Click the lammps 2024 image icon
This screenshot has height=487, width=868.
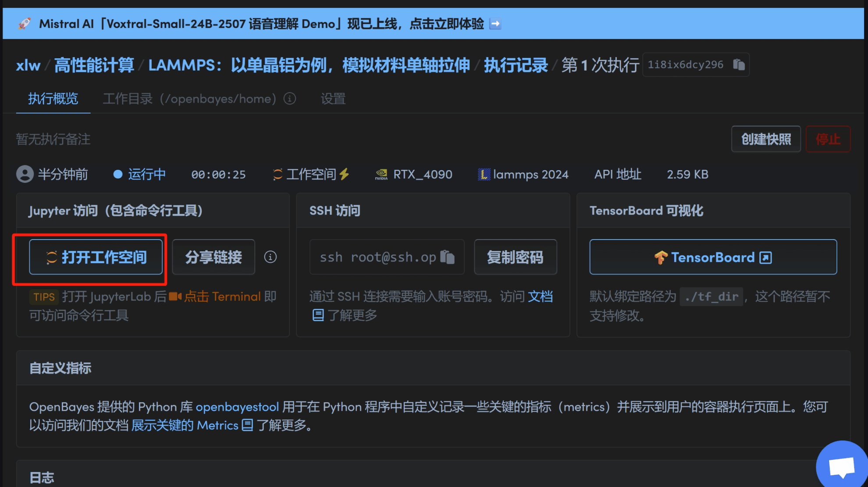tap(484, 175)
